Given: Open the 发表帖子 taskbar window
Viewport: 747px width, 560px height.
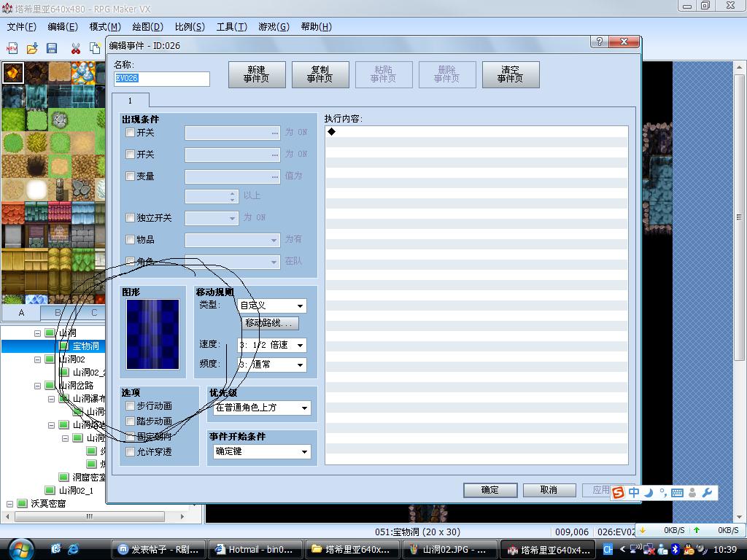Looking at the screenshot, I should click(158, 550).
